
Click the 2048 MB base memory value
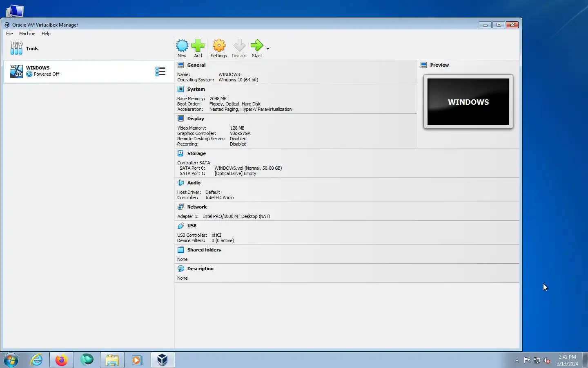click(218, 98)
